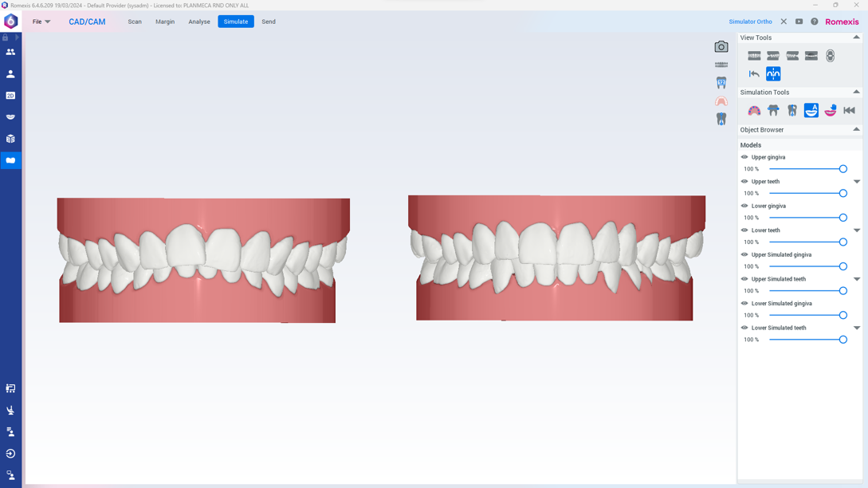This screenshot has height=488, width=868.
Task: Hide the Lower teeth model
Action: coord(743,230)
